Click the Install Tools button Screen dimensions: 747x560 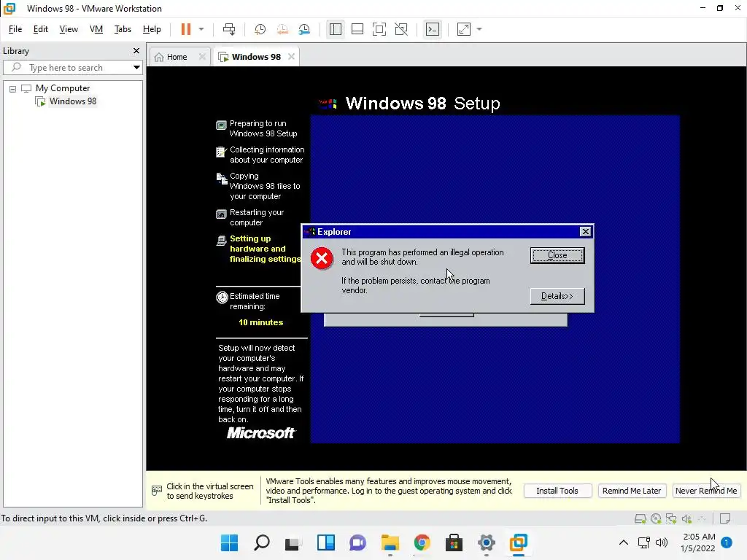coord(557,491)
